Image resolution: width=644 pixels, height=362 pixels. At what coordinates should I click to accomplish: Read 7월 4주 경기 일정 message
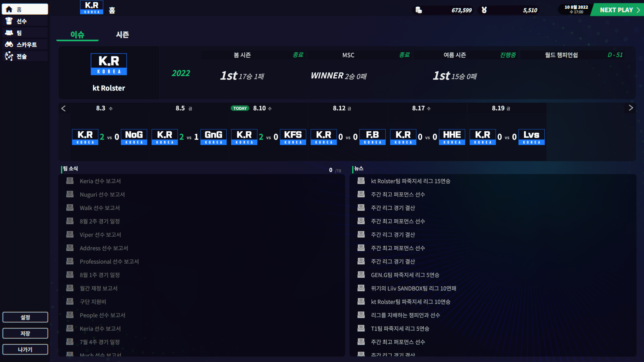100,342
